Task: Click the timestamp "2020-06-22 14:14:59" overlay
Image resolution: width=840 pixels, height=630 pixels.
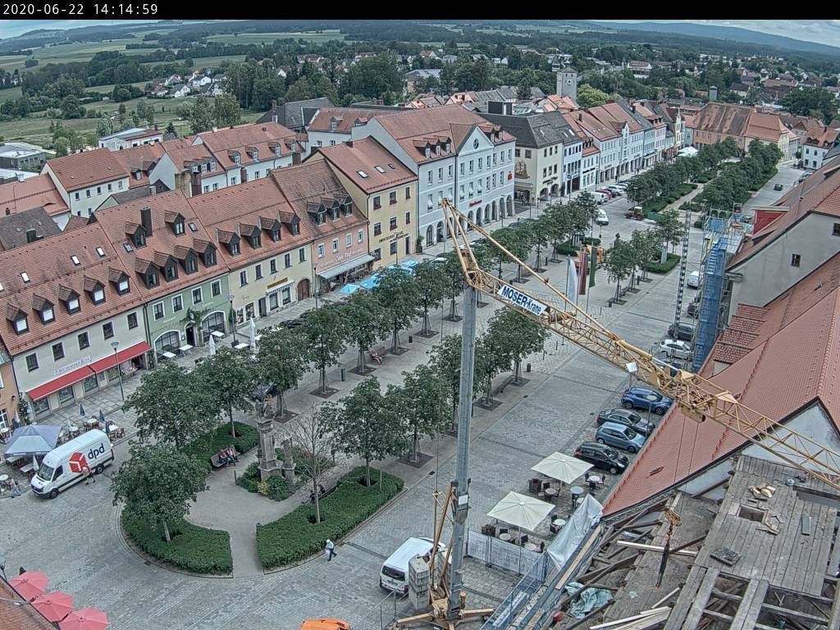Action: pos(80,9)
